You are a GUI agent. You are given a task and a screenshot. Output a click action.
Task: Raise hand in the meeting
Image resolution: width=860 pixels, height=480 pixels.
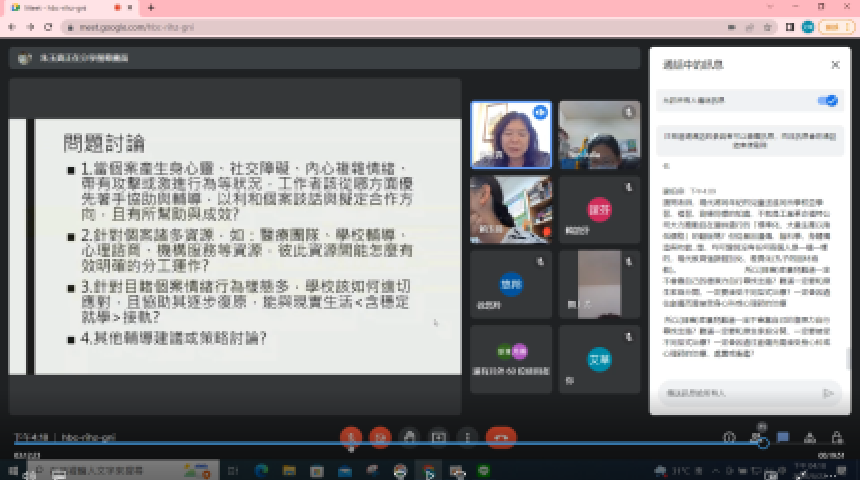408,437
